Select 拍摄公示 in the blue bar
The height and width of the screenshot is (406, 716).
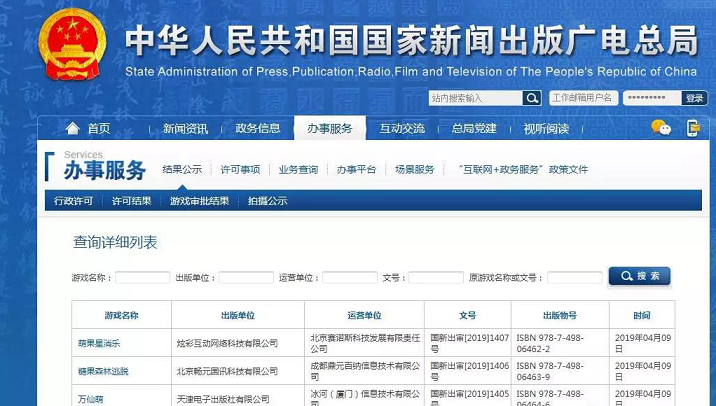[267, 201]
